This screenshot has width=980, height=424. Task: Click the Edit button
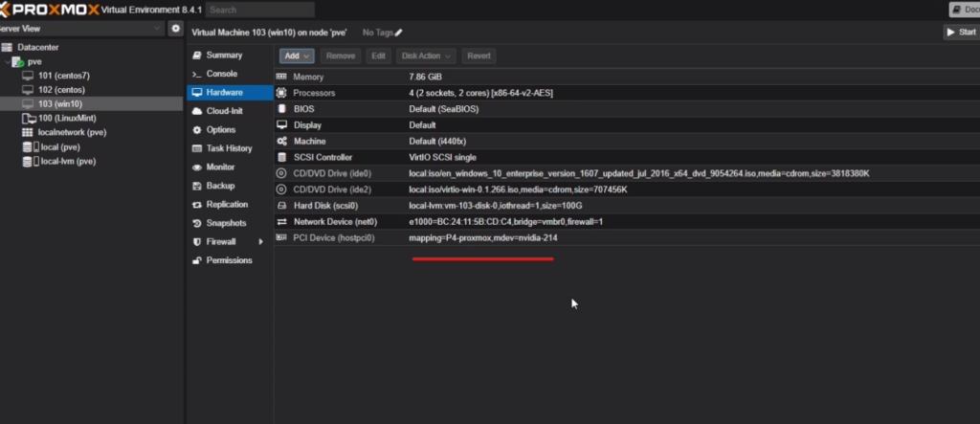point(379,56)
